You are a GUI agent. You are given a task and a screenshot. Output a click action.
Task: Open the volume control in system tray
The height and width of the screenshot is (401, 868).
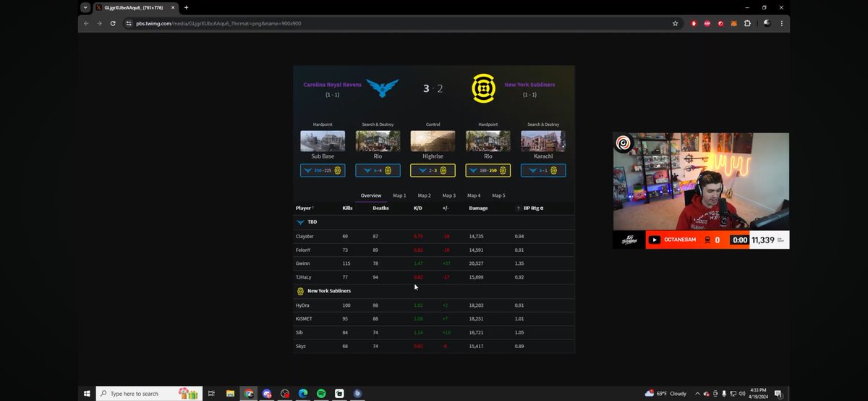point(743,393)
